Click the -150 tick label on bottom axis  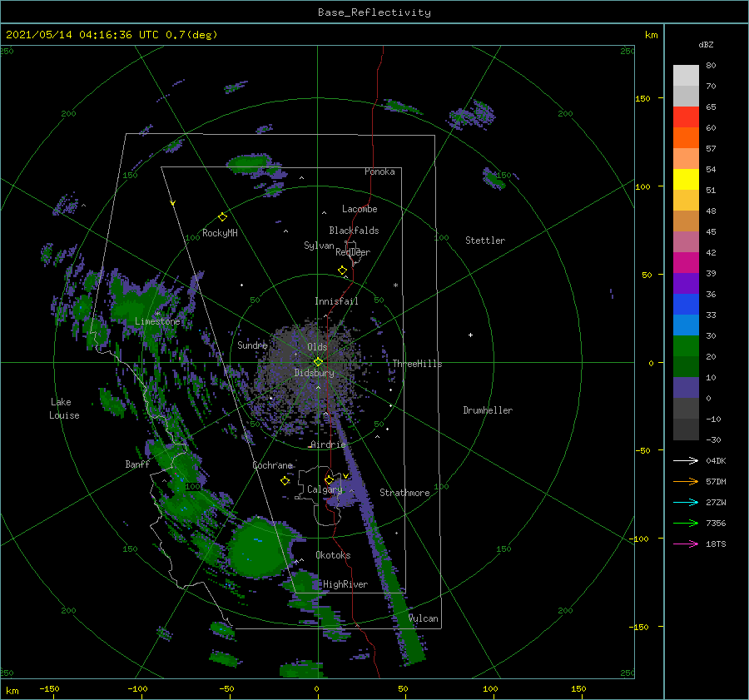49,688
